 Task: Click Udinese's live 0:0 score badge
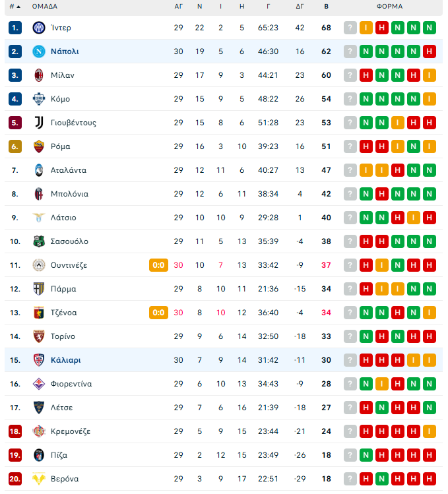pos(158,265)
